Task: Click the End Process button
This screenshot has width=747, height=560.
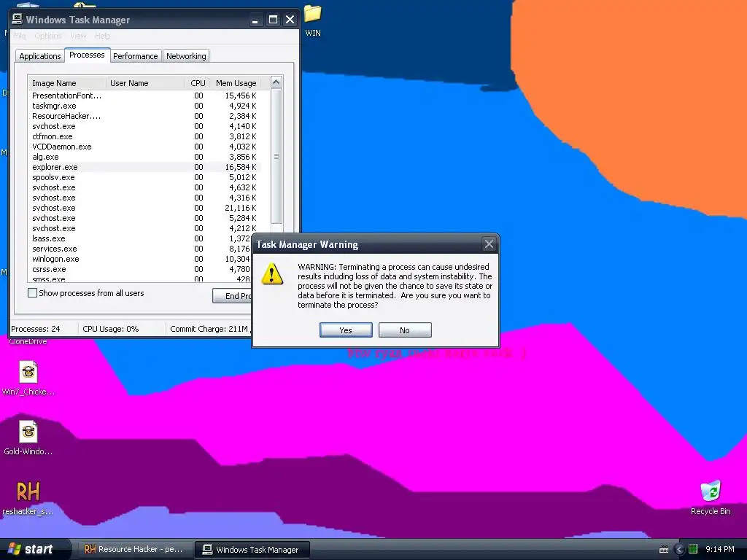Action: point(233,296)
